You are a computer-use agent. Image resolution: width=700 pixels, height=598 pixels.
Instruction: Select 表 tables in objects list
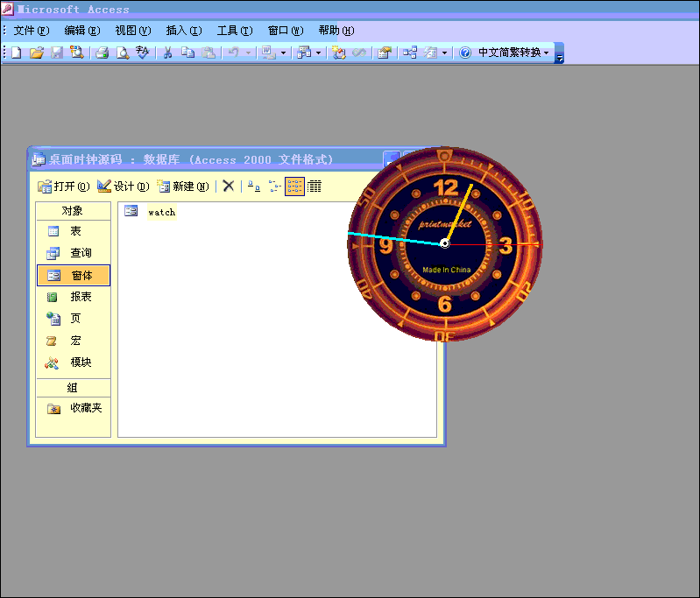pos(74,231)
